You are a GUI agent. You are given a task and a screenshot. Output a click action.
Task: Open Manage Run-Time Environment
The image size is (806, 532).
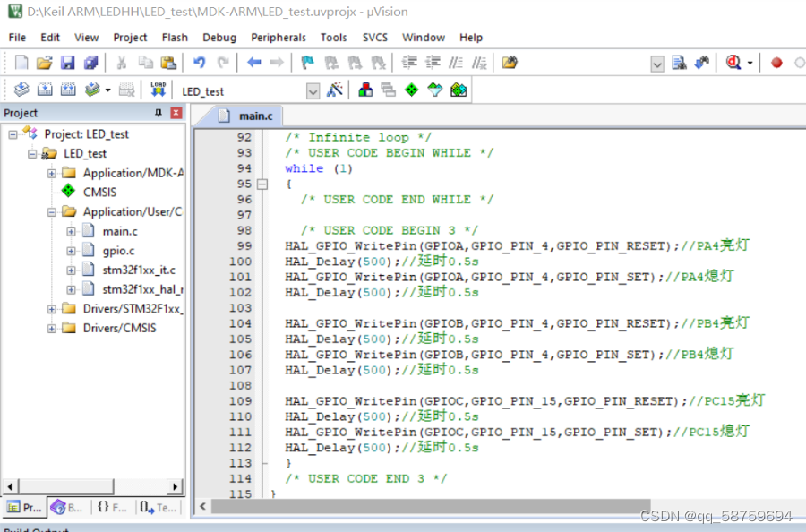coord(411,89)
